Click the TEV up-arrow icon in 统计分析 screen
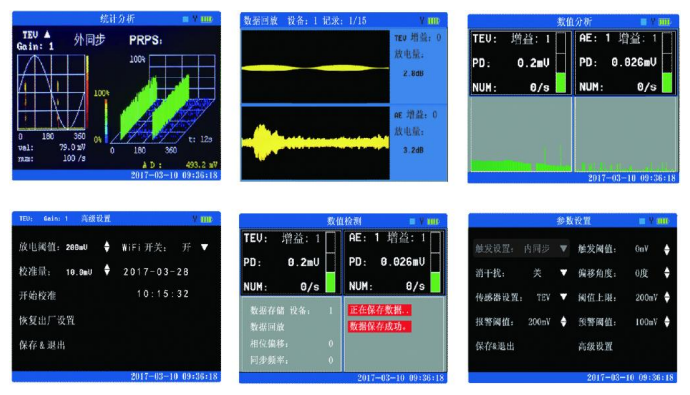 pos(47,34)
